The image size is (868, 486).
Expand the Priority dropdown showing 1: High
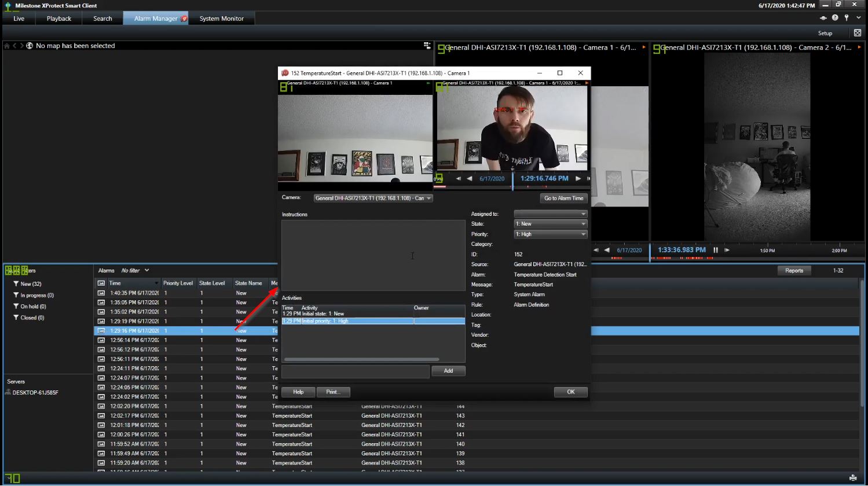pyautogui.click(x=550, y=234)
